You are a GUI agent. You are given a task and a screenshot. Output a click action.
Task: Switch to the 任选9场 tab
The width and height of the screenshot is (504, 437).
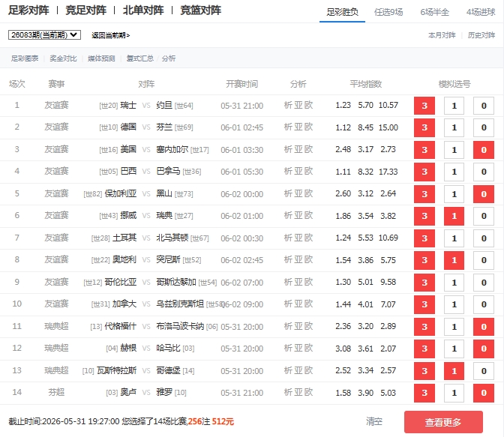coord(388,12)
